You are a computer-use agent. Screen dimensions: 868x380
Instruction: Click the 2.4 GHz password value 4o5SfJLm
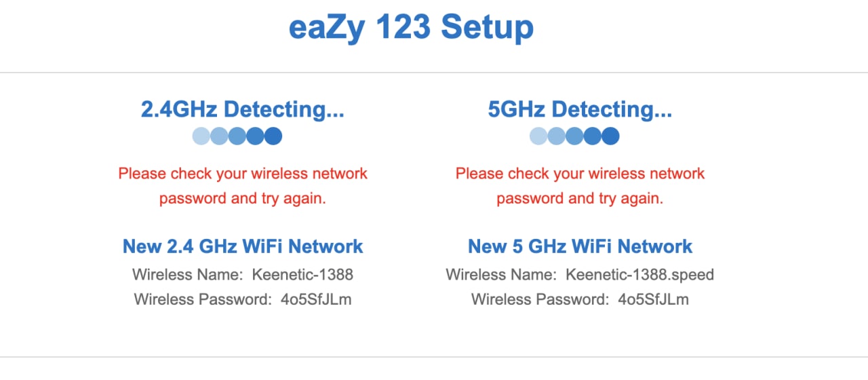(x=316, y=299)
